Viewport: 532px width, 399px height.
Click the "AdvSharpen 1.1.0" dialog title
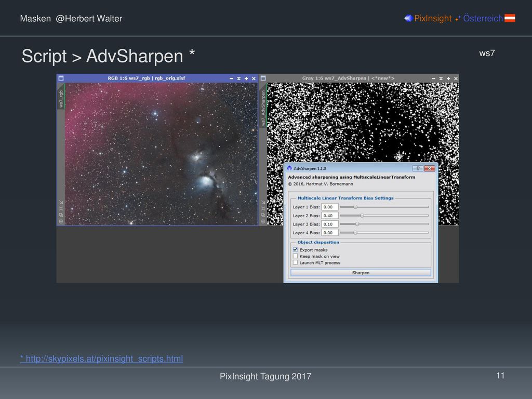[x=310, y=169]
